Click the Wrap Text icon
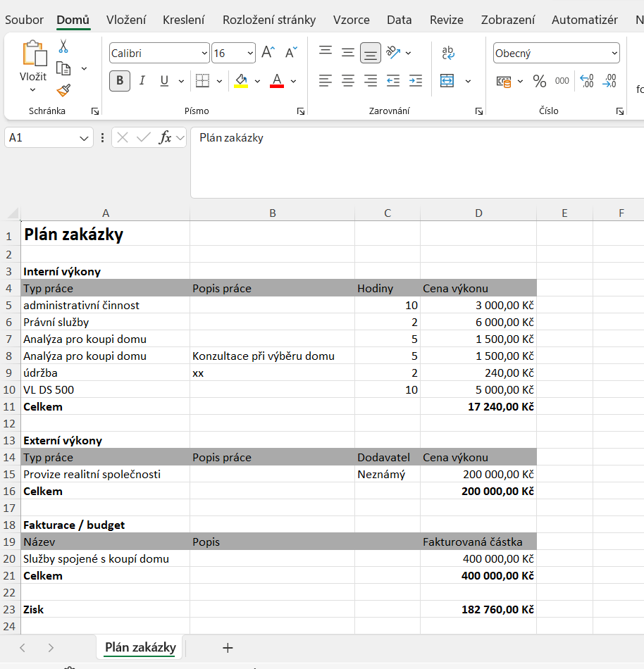644x669 pixels. tap(447, 53)
